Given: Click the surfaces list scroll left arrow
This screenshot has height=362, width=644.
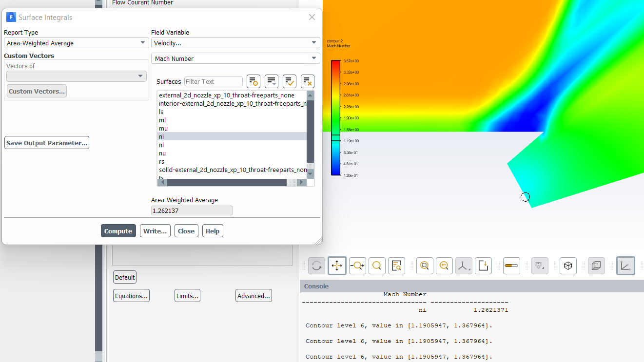Looking at the screenshot, I should tap(162, 183).
